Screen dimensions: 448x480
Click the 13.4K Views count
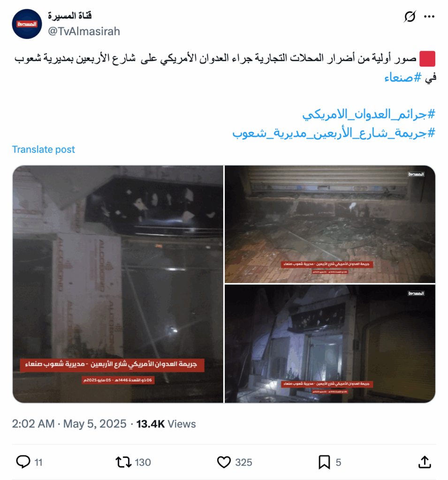[x=166, y=424]
